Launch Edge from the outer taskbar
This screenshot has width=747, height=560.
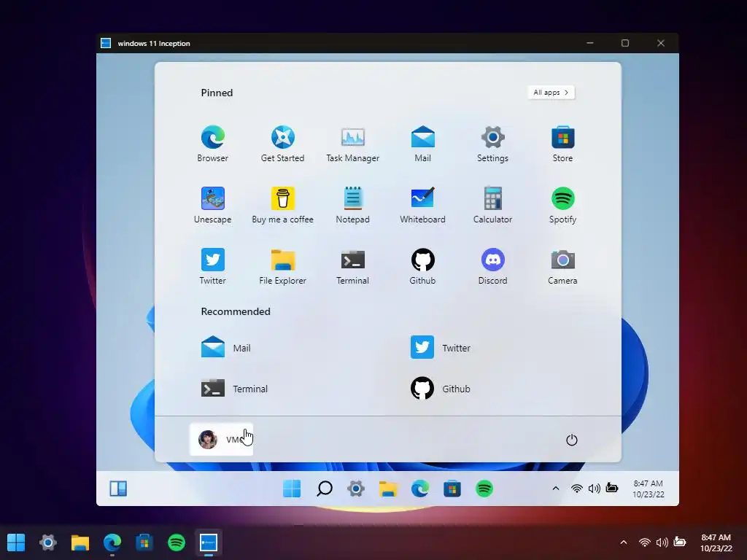click(112, 542)
